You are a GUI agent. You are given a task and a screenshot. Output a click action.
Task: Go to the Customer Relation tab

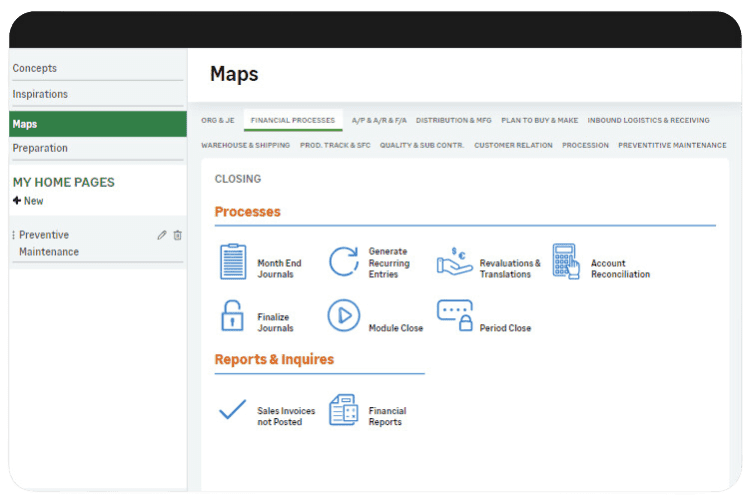(x=513, y=145)
